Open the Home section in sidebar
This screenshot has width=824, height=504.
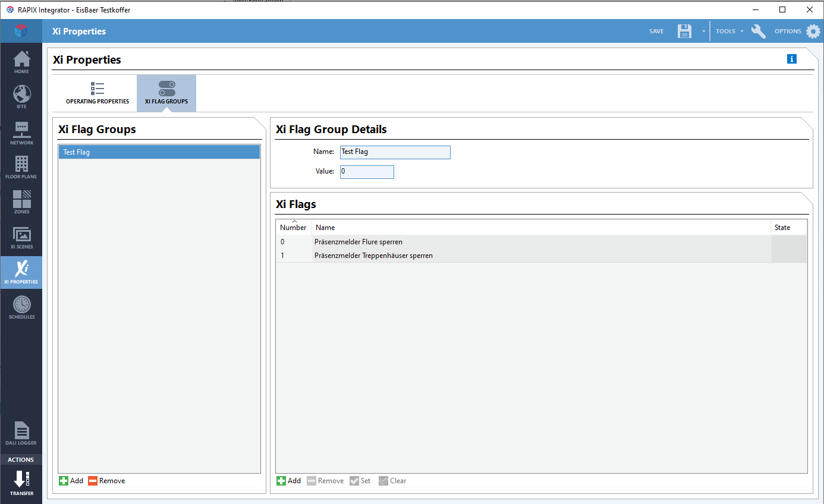click(21, 62)
